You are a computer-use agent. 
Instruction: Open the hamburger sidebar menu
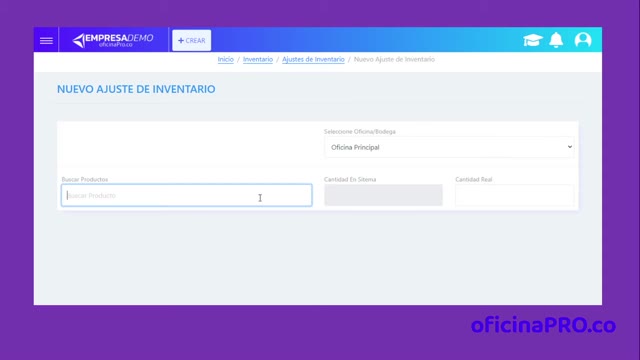point(46,40)
